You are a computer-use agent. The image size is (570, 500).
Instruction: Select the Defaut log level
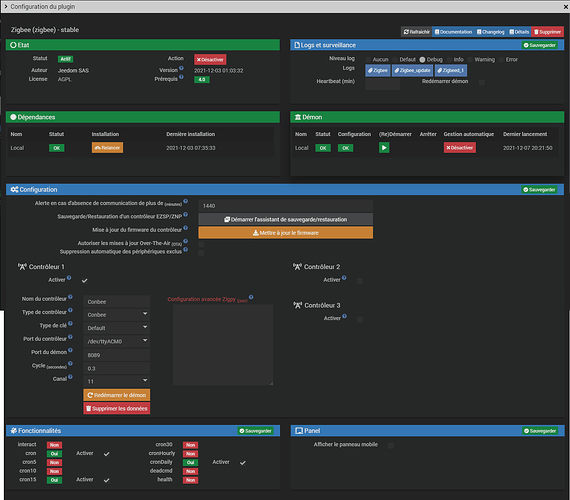click(395, 59)
